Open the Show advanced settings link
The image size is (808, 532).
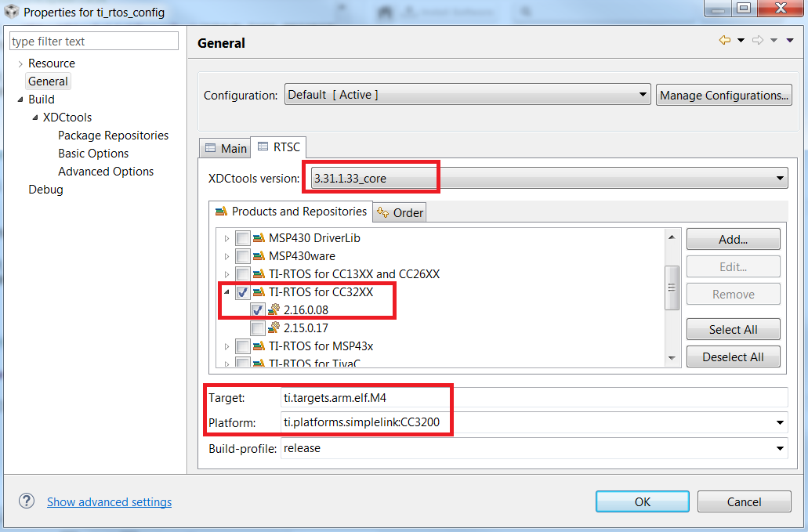pos(109,501)
